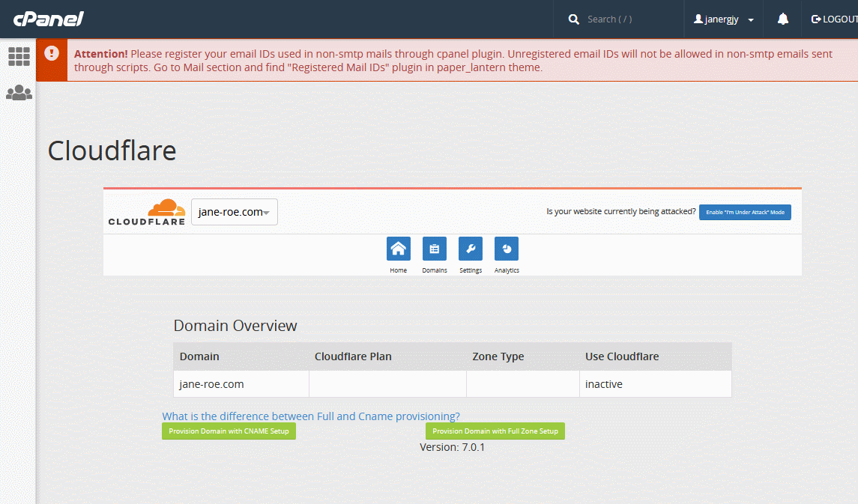
Task: Click the Domains label text
Action: 435,270
